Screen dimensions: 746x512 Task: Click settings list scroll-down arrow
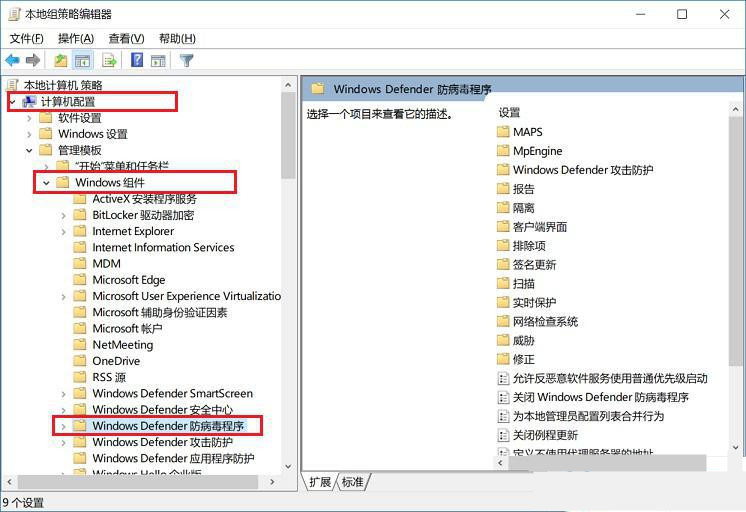pos(736,447)
